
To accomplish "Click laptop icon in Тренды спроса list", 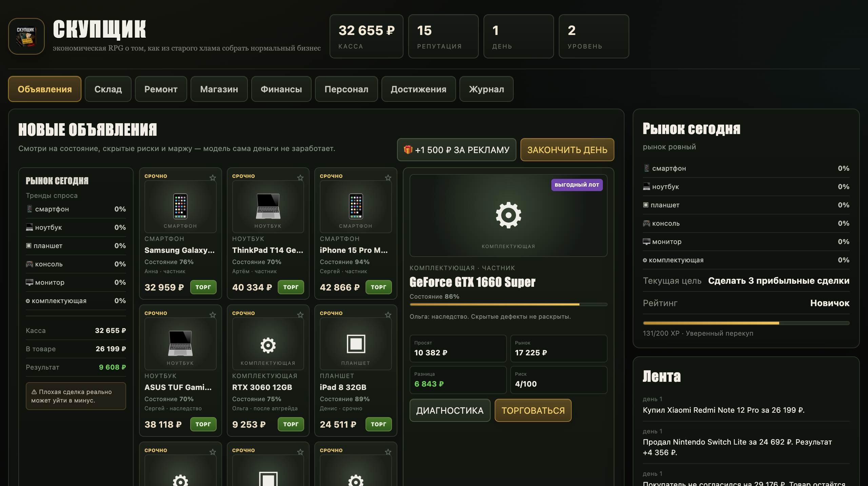I will (x=29, y=227).
